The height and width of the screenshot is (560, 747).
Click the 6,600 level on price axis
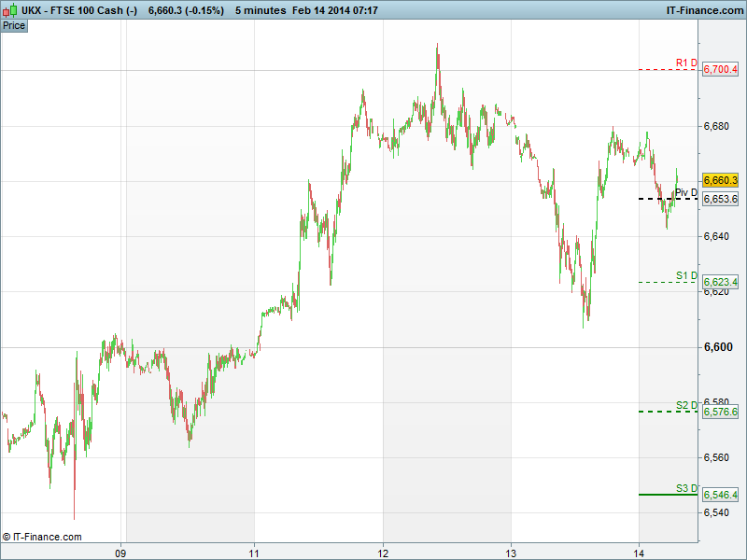[x=717, y=347]
